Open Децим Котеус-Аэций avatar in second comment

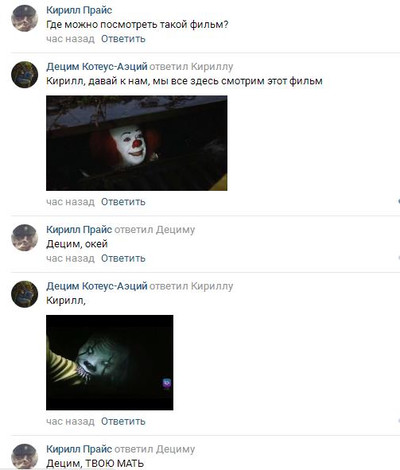point(25,75)
